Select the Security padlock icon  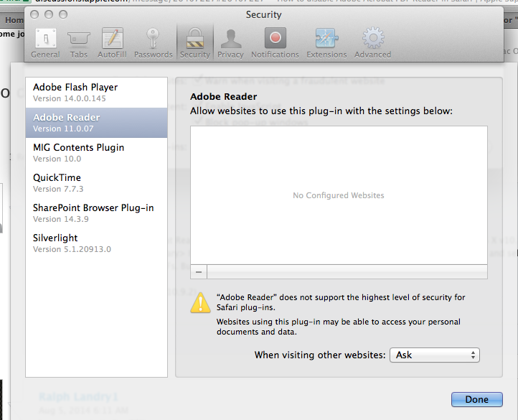tap(195, 38)
